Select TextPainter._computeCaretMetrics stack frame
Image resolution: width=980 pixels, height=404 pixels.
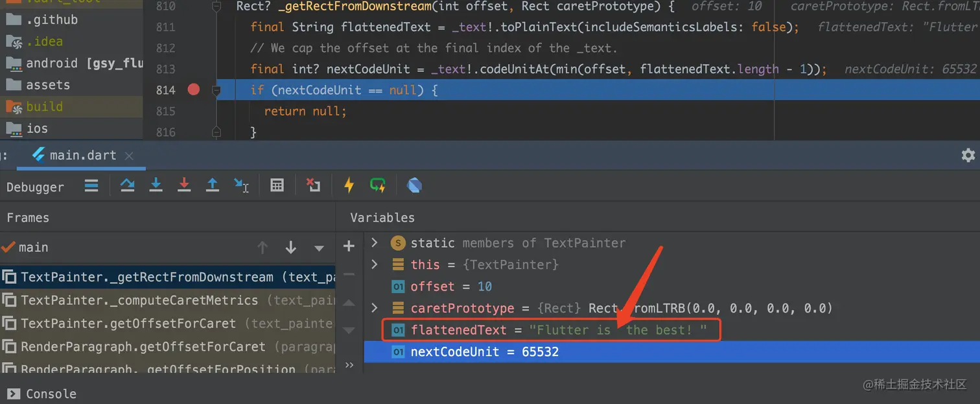[168, 300]
